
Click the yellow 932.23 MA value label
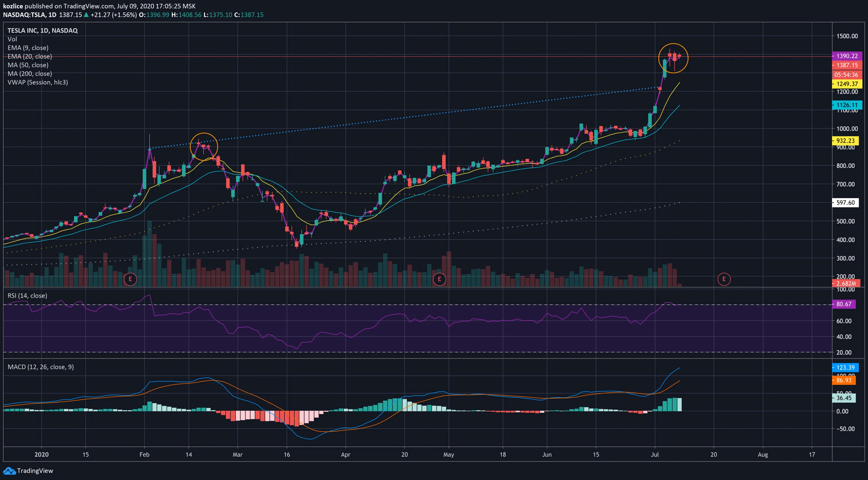click(845, 141)
